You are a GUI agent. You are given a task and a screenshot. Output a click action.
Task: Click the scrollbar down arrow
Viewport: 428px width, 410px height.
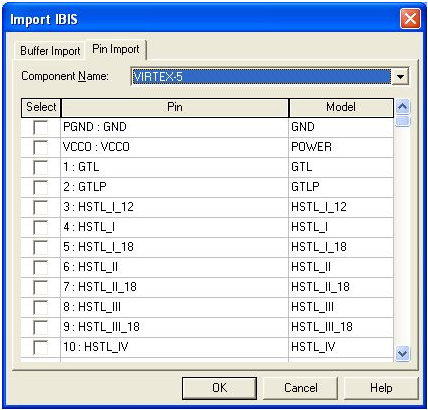click(402, 353)
